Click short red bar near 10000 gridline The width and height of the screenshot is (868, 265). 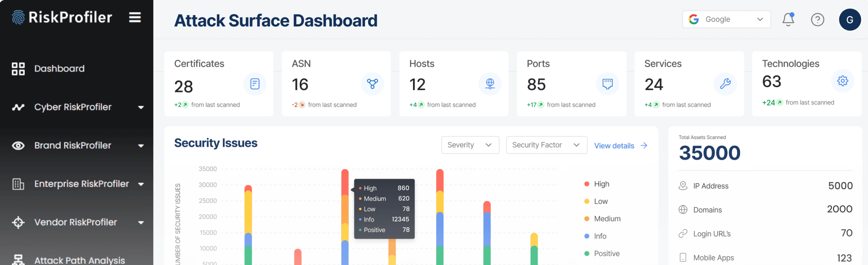[298, 257]
